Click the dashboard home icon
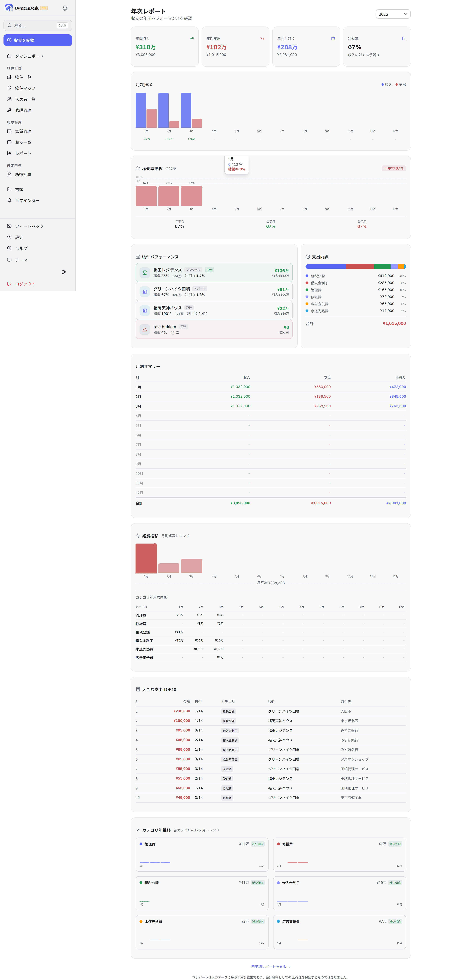466x980 pixels. (x=9, y=56)
